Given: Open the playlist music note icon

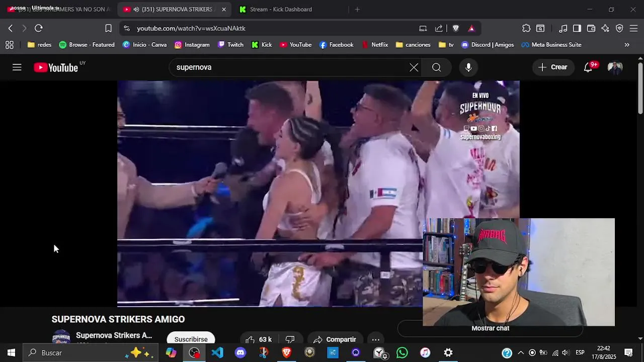Looking at the screenshot, I should coord(563,28).
